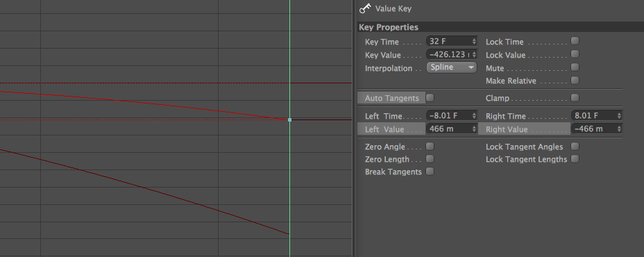Click the Key Time stepper arrows
The image size is (644, 257).
tap(474, 42)
